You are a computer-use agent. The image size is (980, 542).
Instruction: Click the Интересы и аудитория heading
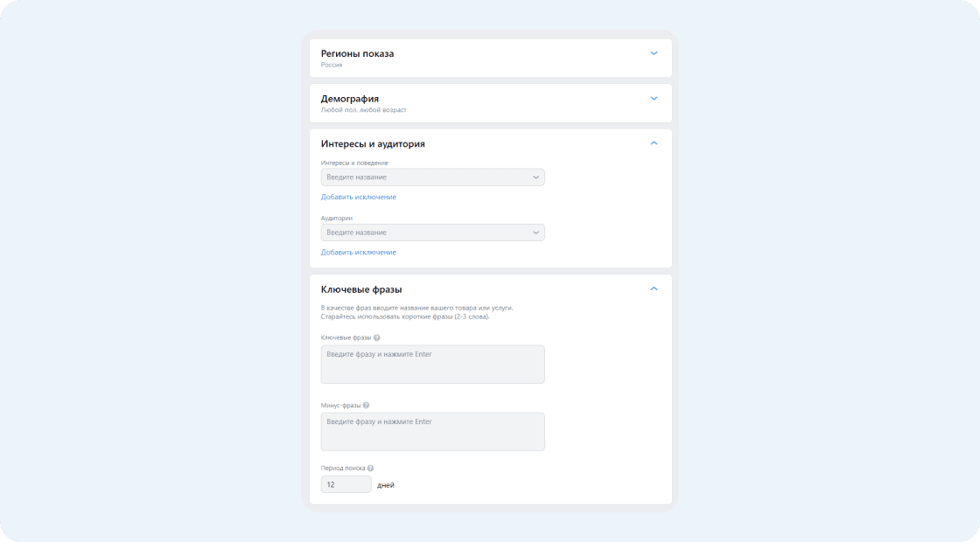pyautogui.click(x=373, y=143)
